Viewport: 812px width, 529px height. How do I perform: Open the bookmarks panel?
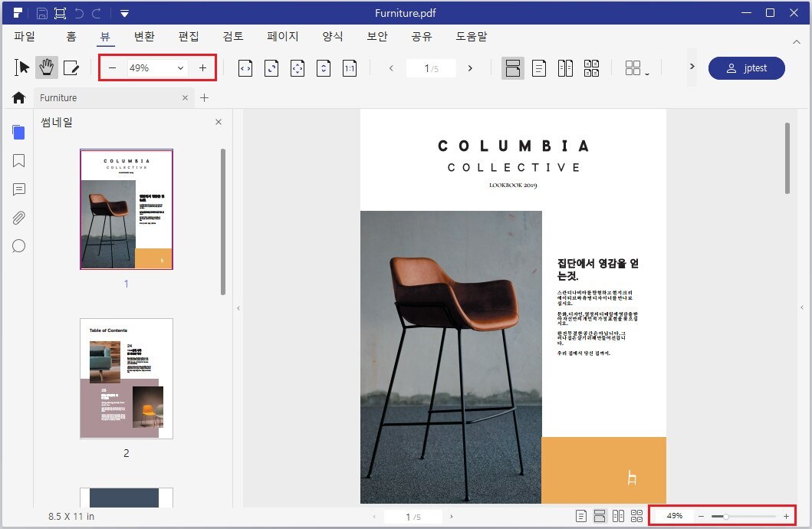pos(18,160)
